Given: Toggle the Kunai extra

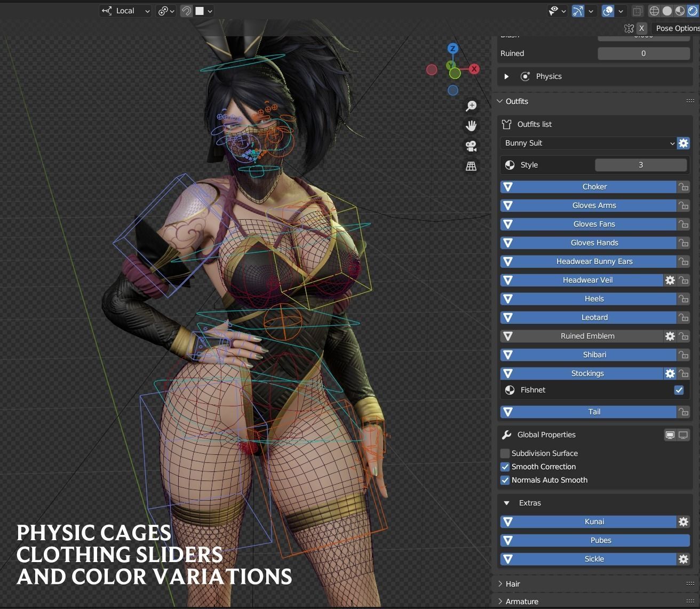Looking at the screenshot, I should click(x=588, y=522).
